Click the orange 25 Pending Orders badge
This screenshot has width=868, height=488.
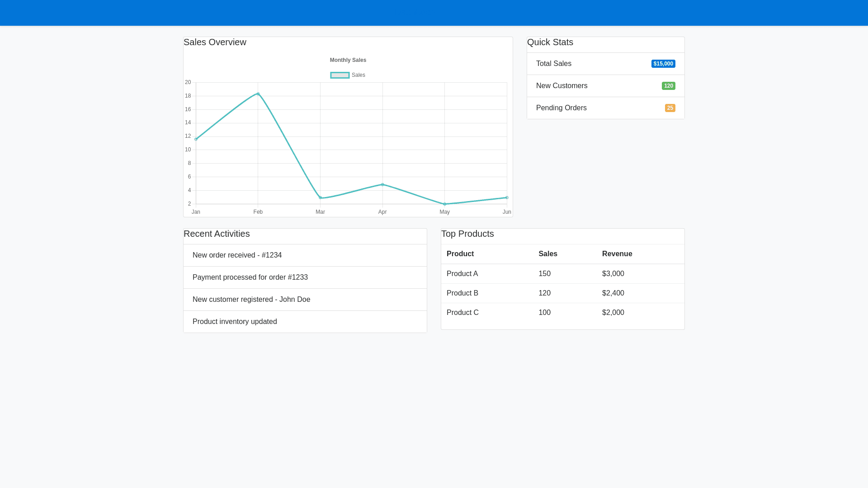click(x=670, y=108)
